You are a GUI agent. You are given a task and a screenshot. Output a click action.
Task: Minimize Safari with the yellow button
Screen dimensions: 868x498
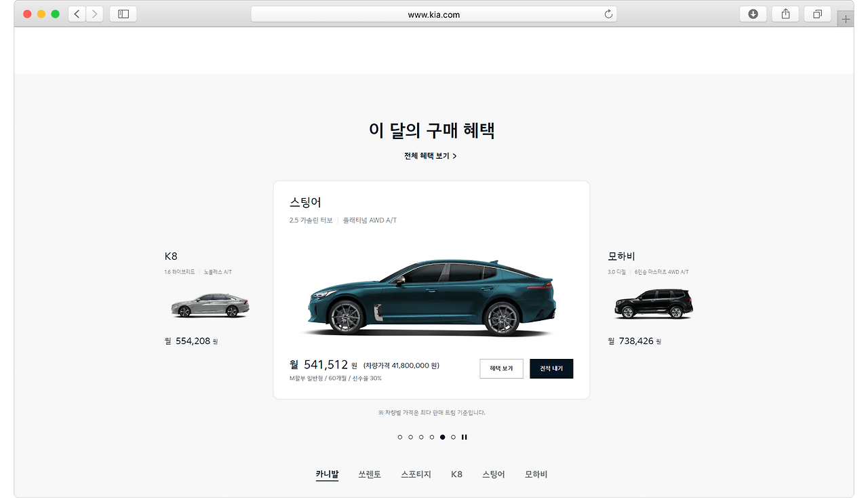(41, 14)
